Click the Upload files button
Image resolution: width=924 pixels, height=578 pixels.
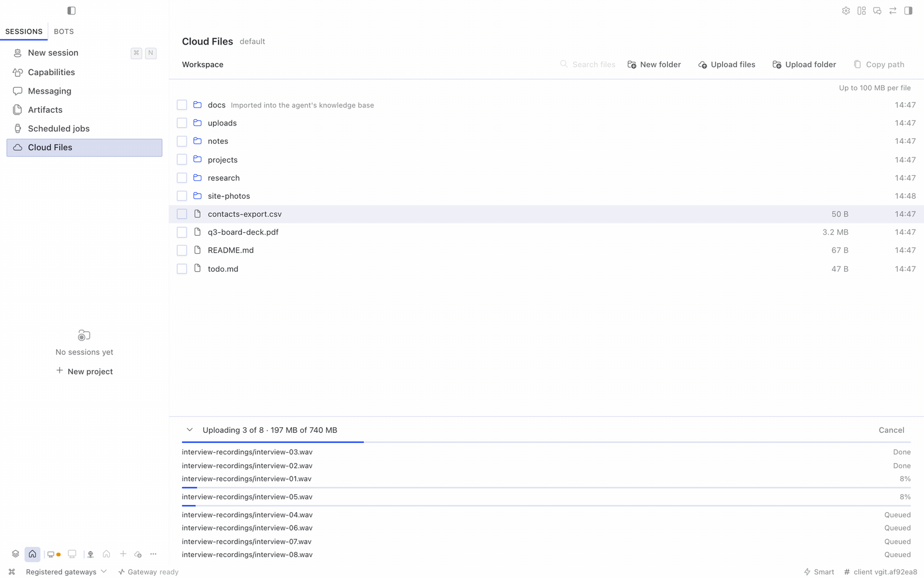(x=726, y=65)
